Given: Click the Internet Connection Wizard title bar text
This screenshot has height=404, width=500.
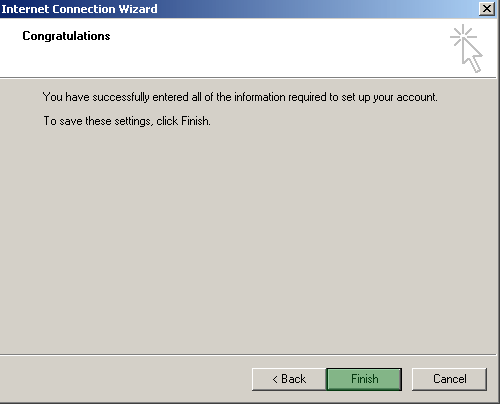Looking at the screenshot, I should (79, 9).
